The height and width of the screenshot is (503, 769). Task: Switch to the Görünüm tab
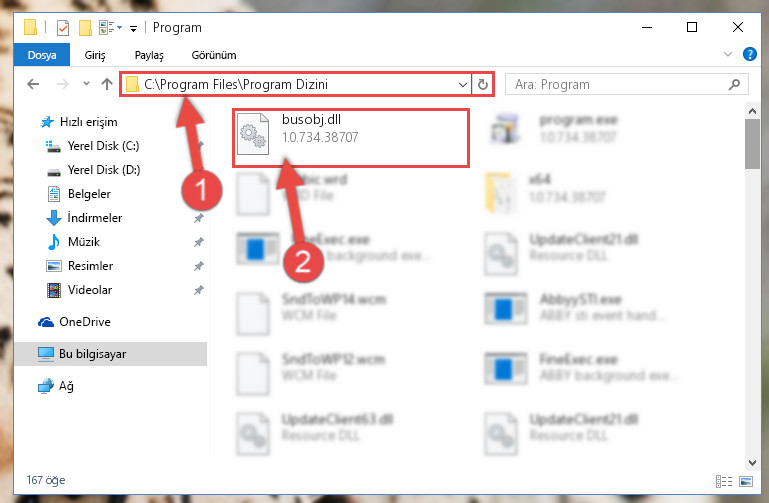pos(214,55)
